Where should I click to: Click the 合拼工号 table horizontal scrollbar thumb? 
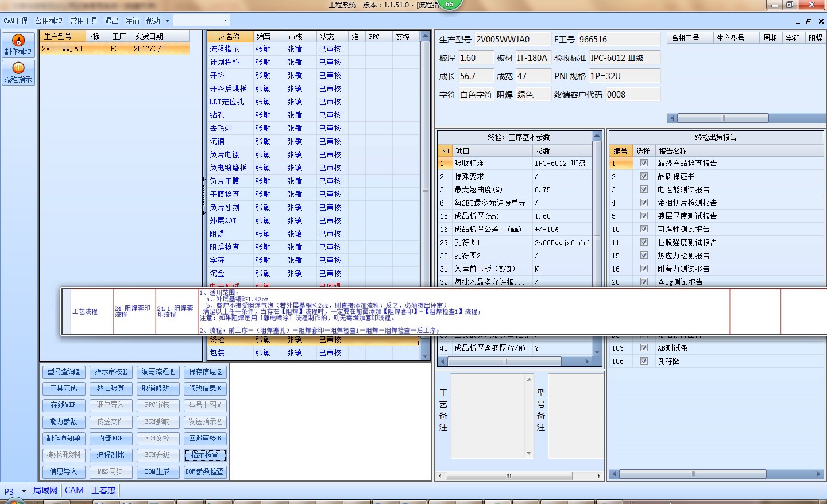(x=722, y=118)
